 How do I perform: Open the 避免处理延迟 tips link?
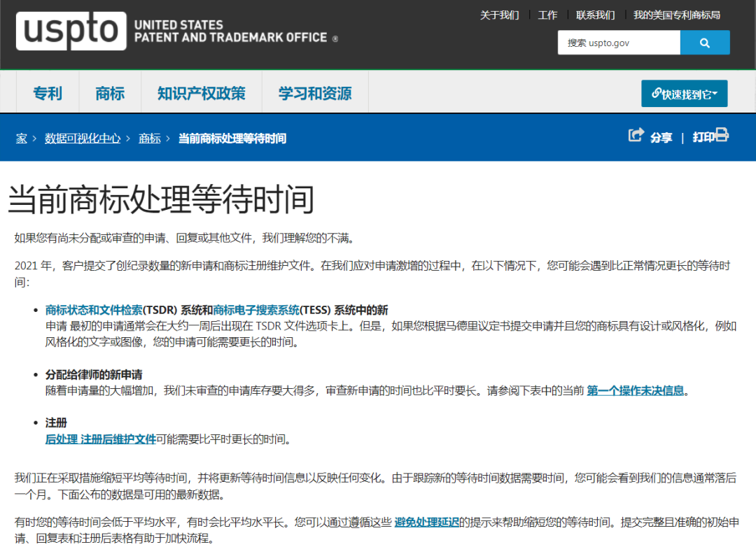428,521
